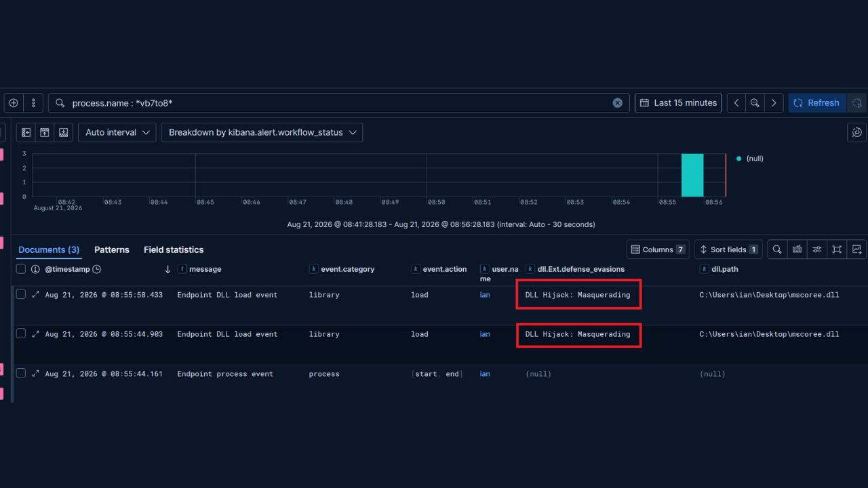Click [start, end] event action cell
Screen dimensions: 868x488
pyautogui.click(x=437, y=373)
